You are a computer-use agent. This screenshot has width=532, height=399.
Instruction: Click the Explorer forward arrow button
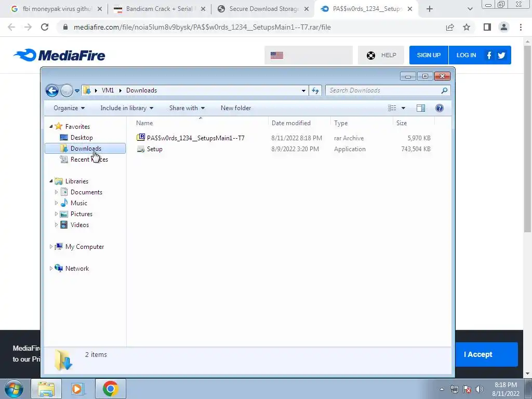66,90
